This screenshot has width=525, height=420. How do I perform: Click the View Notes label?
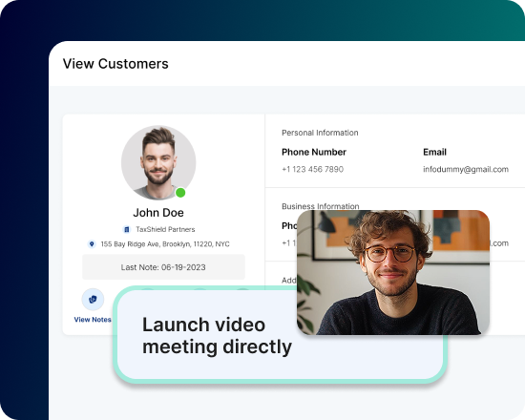click(x=93, y=320)
